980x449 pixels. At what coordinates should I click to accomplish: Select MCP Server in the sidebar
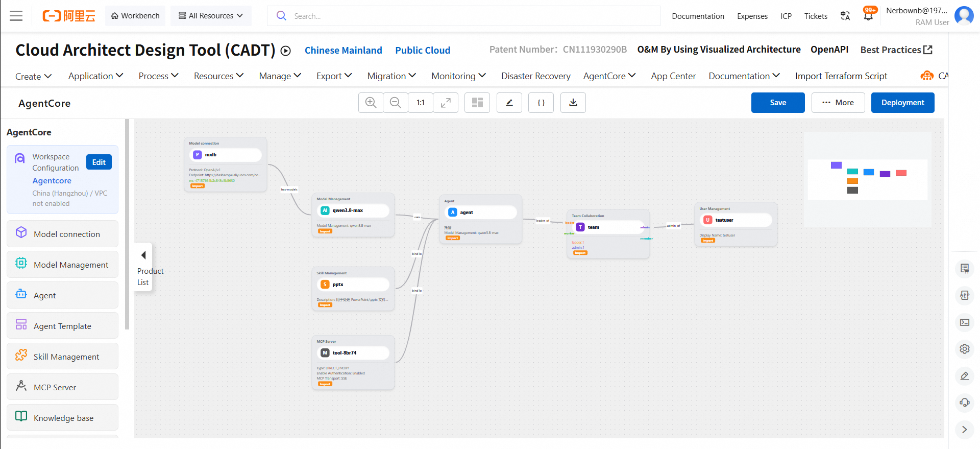62,387
